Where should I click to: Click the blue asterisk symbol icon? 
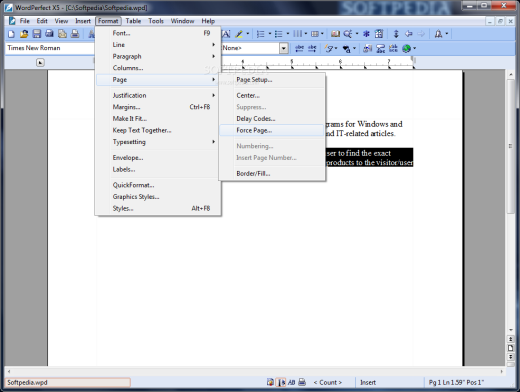click(x=366, y=34)
